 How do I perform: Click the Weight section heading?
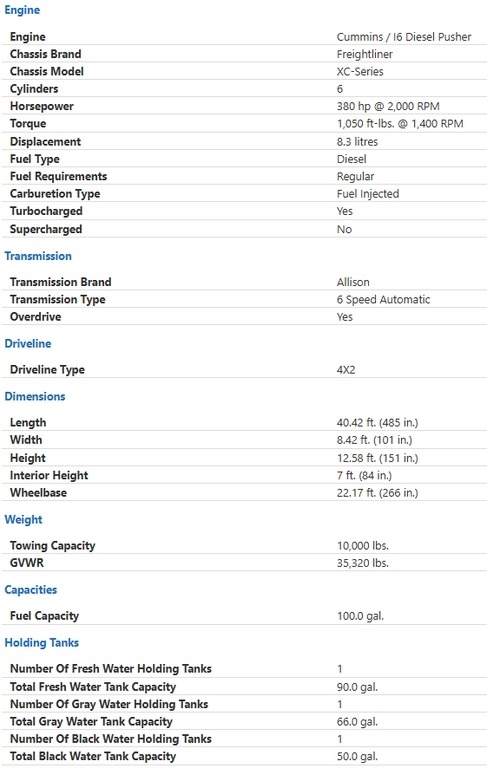pyautogui.click(x=24, y=519)
